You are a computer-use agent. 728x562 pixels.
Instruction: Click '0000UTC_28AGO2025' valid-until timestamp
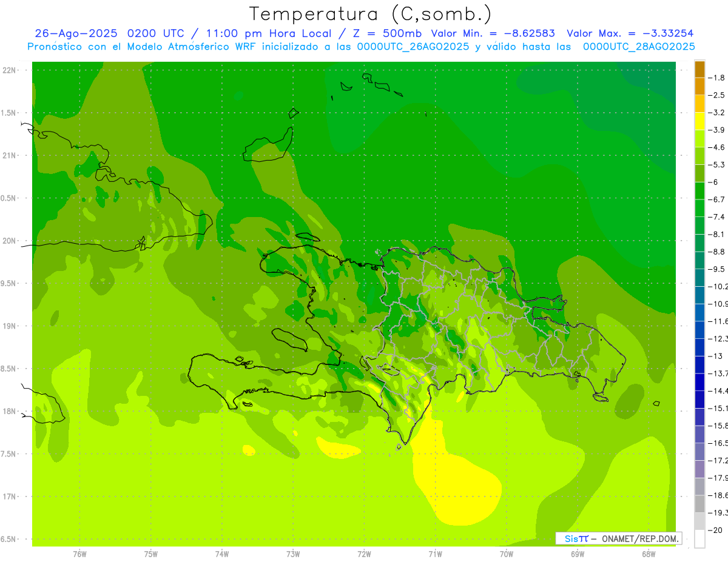tap(639, 47)
